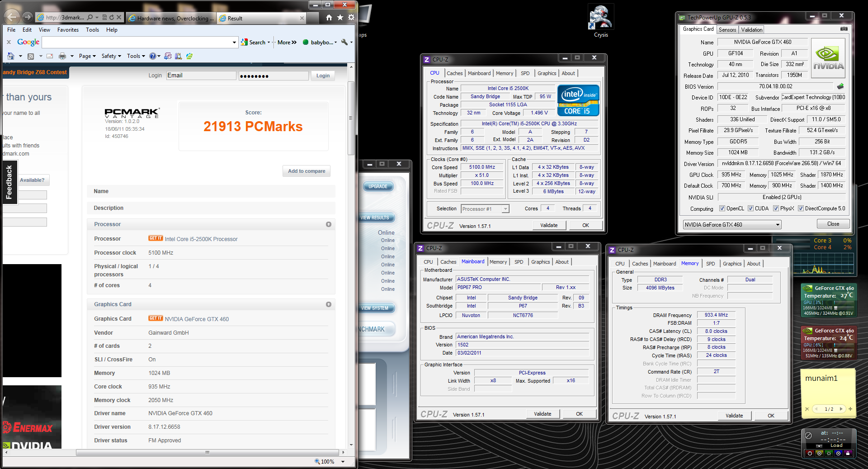Image resolution: width=868 pixels, height=469 pixels.
Task: Click the Email input field
Action: (x=201, y=76)
